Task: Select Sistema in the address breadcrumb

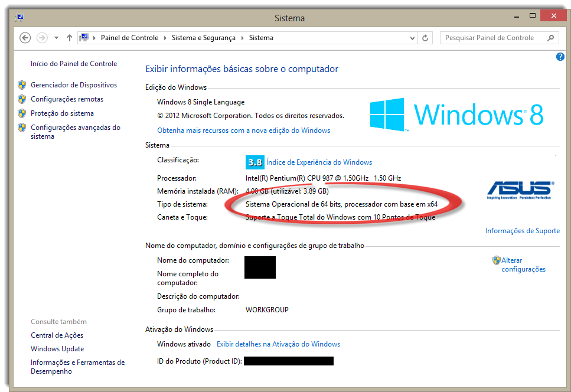Action: click(261, 38)
